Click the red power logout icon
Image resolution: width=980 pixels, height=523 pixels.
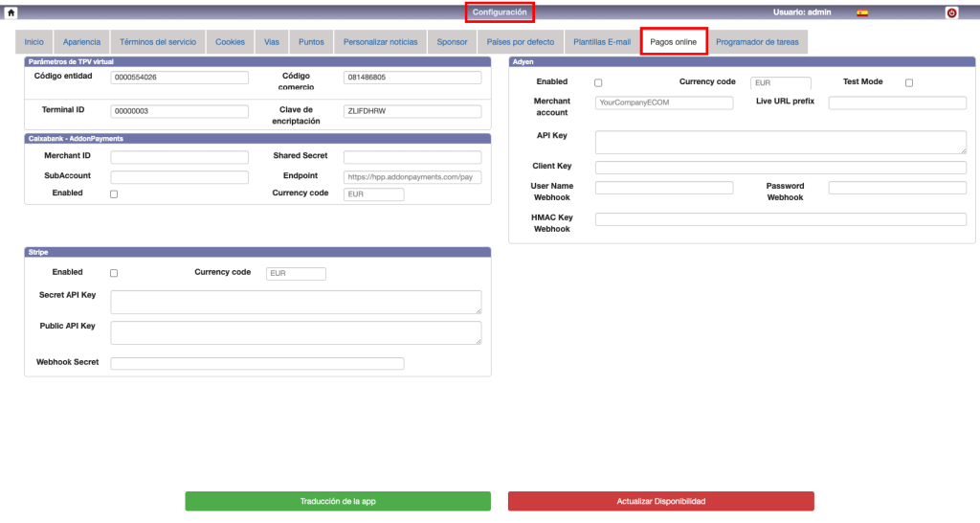951,12
